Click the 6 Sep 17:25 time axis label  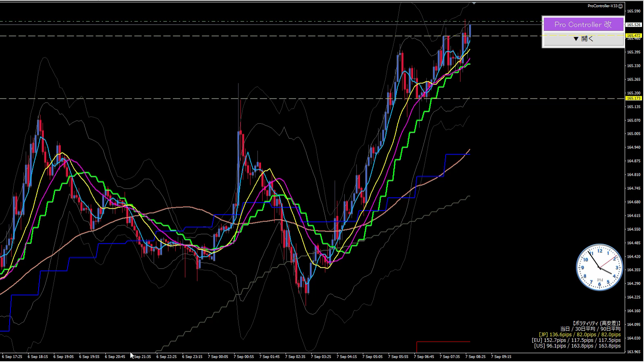click(12, 357)
